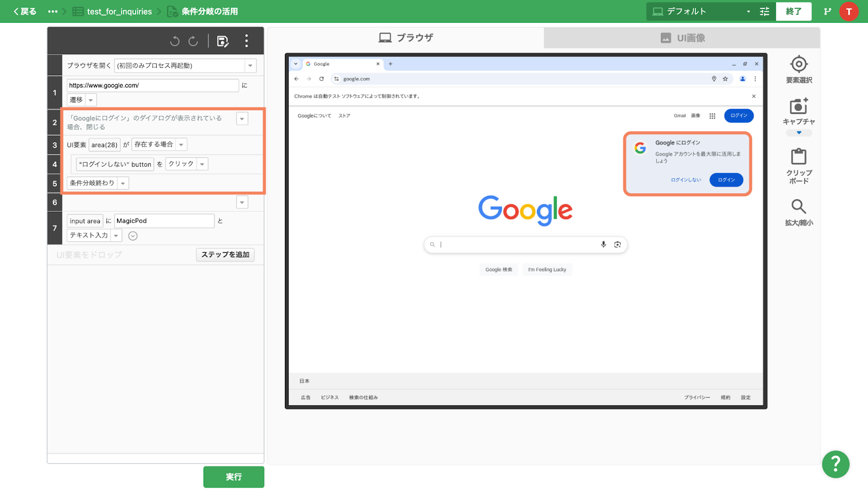Screen dimensions: 868x492
Task: Click the 検索の仕組み footer link
Action: coord(363,398)
